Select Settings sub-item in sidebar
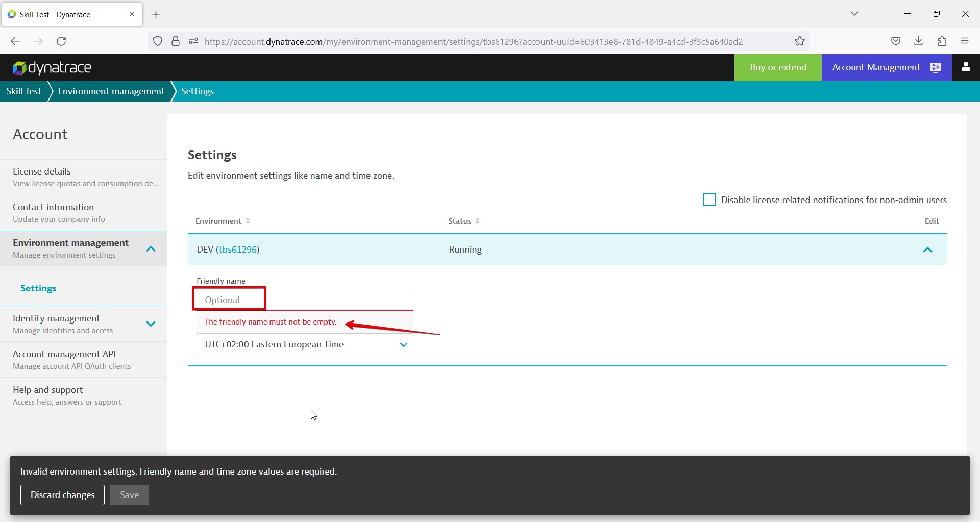Viewport: 980px width, 522px height. tap(38, 288)
